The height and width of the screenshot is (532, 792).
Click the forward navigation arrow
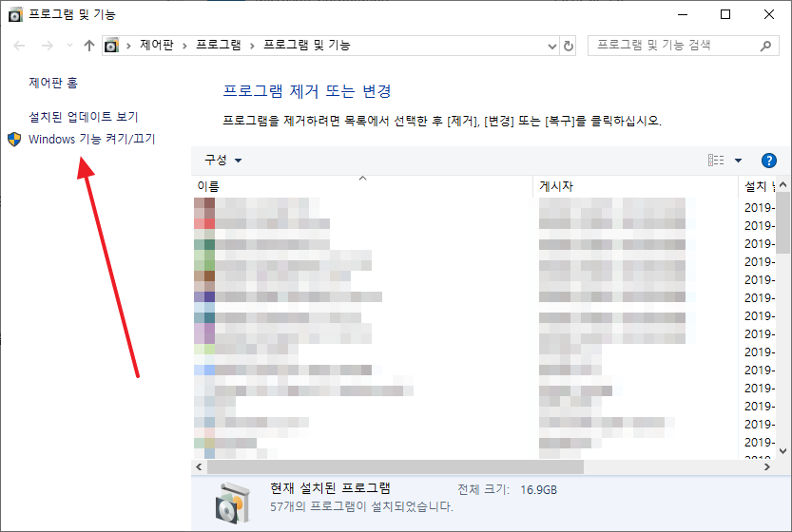(x=47, y=46)
